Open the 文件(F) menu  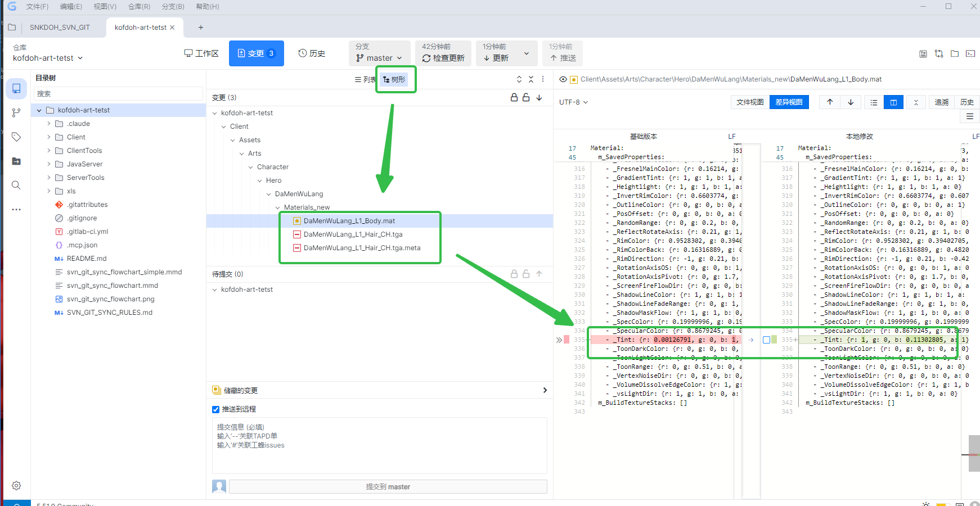click(37, 7)
